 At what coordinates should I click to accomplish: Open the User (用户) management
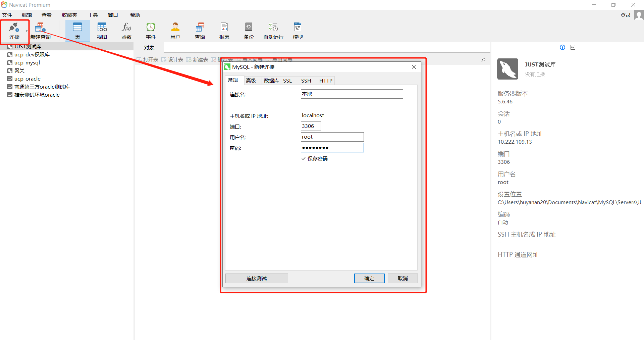(175, 31)
